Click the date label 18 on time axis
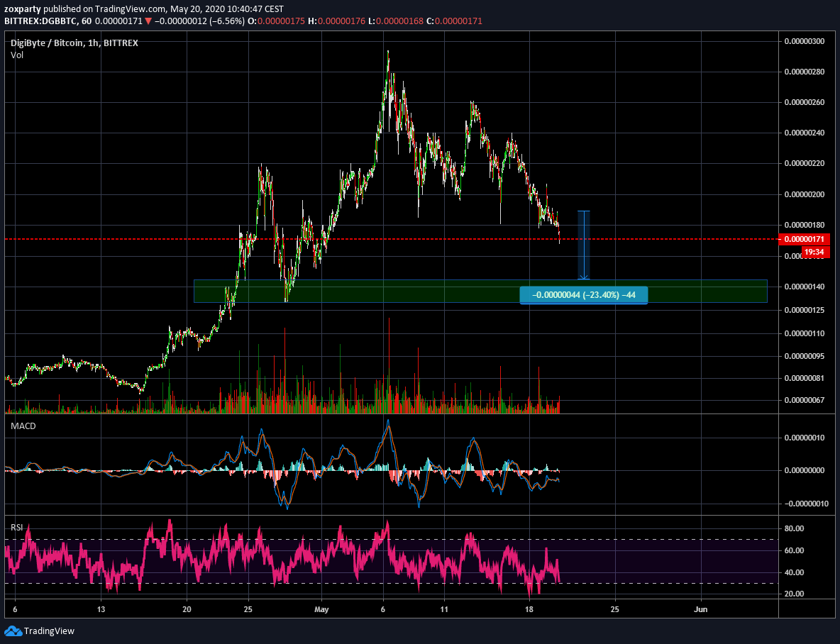Image resolution: width=840 pixels, height=644 pixels. [x=529, y=609]
